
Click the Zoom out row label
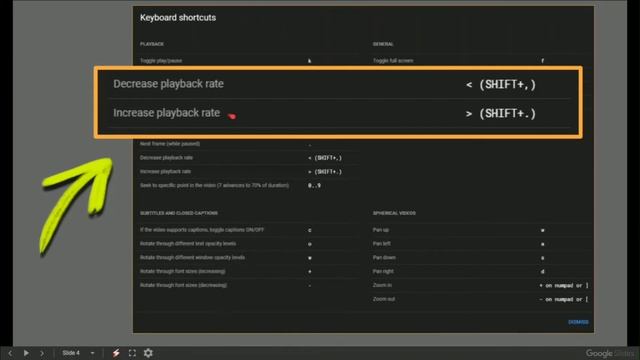[384, 299]
